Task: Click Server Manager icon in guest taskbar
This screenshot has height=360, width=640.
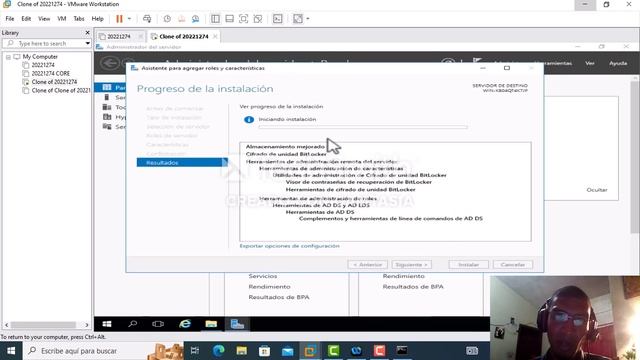Action: tap(237, 324)
